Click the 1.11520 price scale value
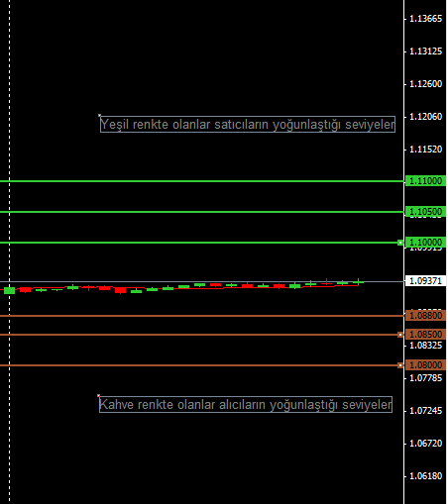Viewport: 448px width, 504px height. [x=425, y=150]
